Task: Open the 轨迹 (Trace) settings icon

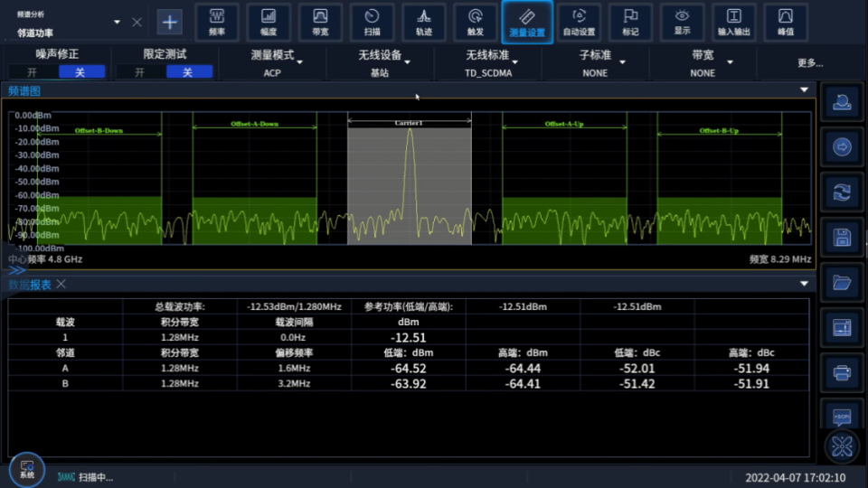Action: pyautogui.click(x=423, y=22)
